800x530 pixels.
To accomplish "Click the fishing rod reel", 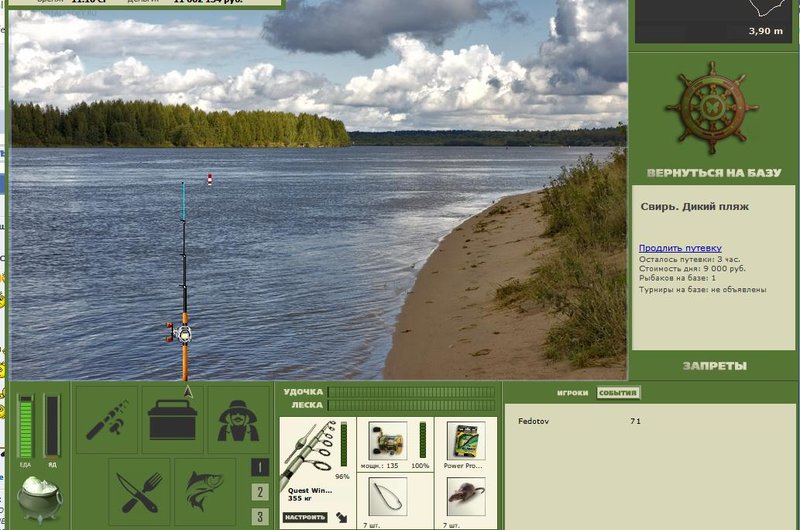I will [179, 333].
